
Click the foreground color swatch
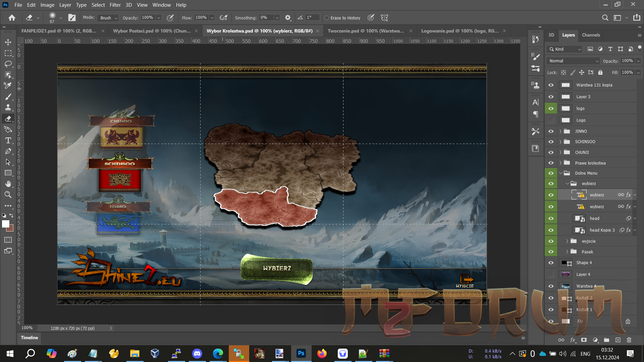[5, 224]
